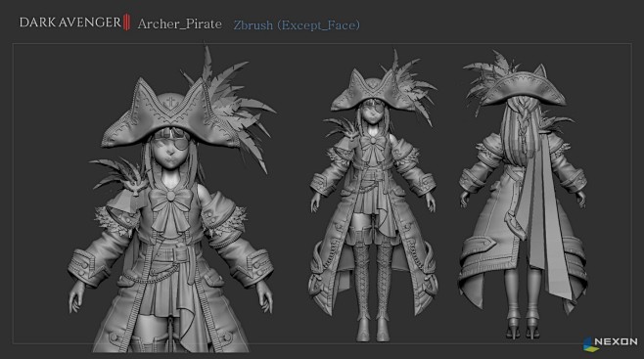Click the cross emblem on large hat
Screen dimensions: 644x359
pyautogui.click(x=170, y=103)
